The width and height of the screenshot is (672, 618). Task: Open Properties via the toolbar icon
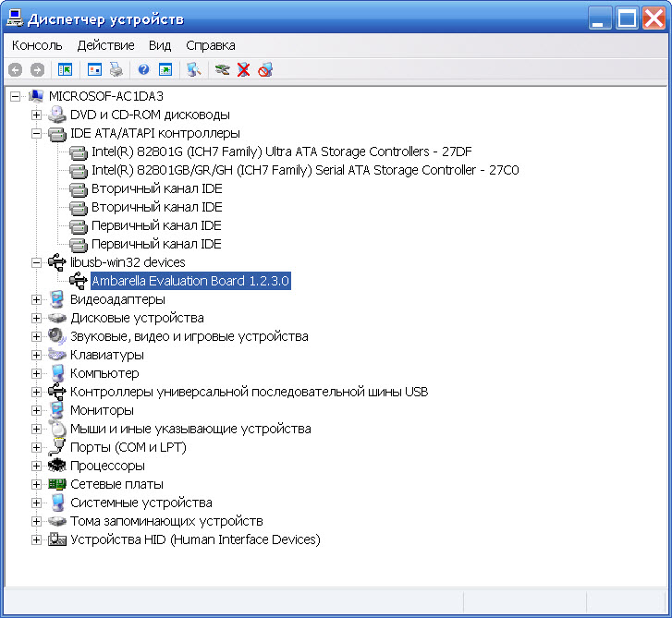point(94,69)
